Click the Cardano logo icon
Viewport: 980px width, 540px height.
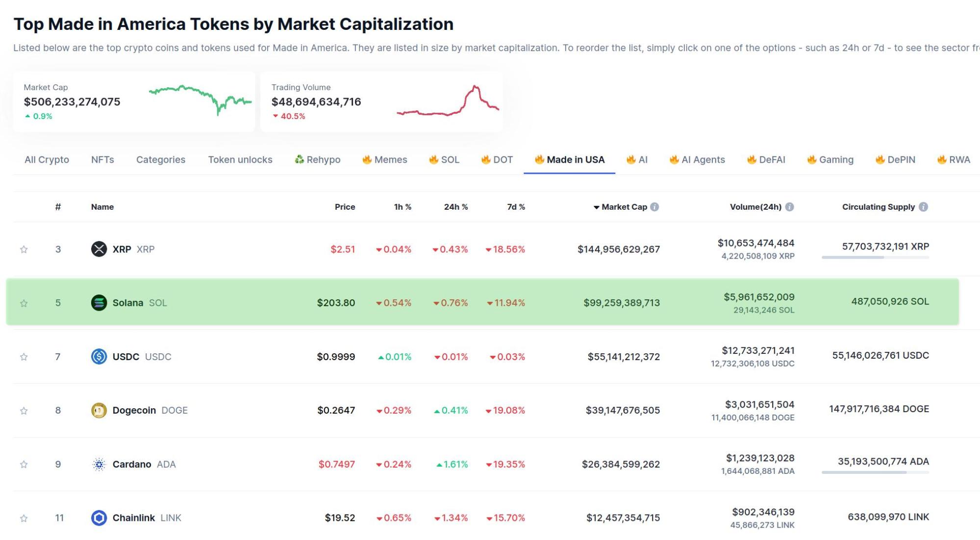pyautogui.click(x=99, y=464)
